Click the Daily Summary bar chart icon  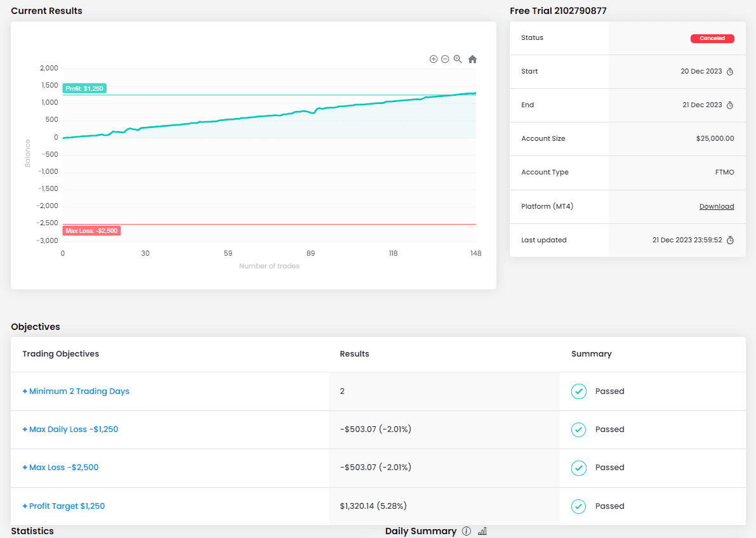pos(482,531)
